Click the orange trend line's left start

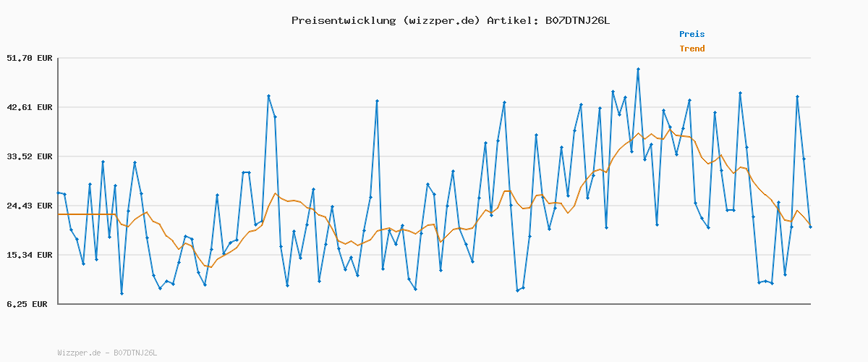[59, 214]
